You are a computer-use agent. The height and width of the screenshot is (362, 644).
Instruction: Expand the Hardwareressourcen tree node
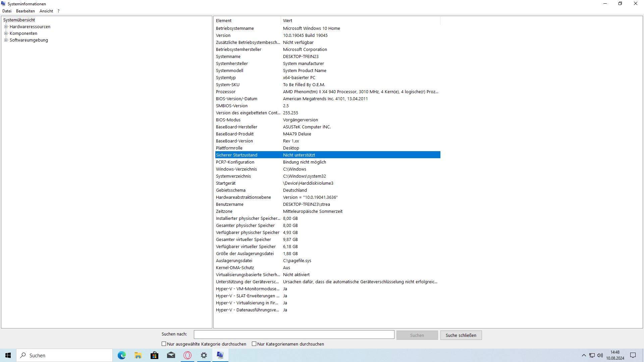tap(6, 26)
